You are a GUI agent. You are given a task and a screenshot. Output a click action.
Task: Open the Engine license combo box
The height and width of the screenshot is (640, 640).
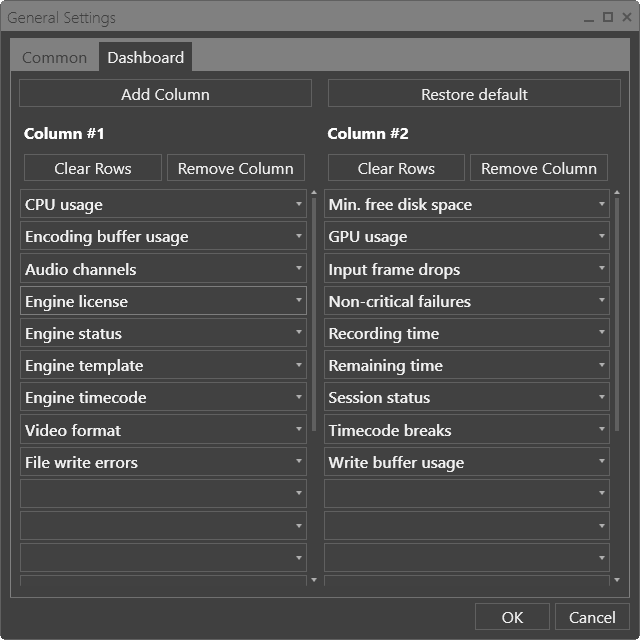[163, 301]
